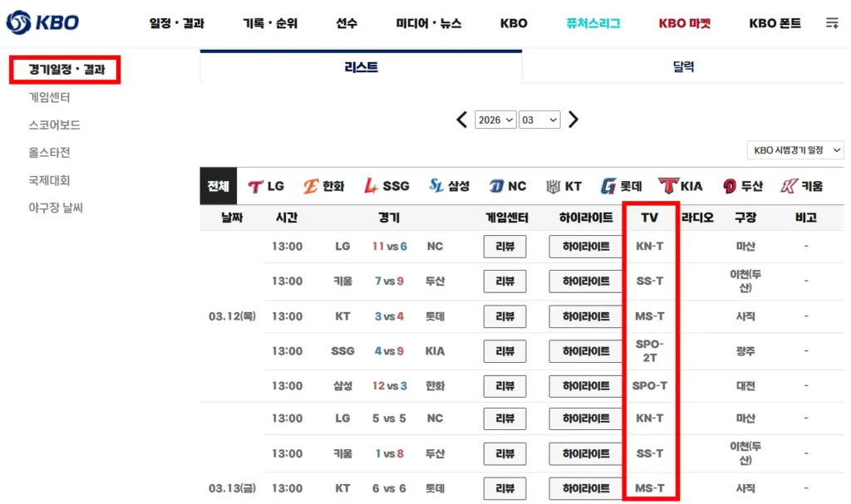This screenshot has height=504, width=851.
Task: Watch 하이라이트 for KT 6 vs 6 롯데
Action: click(586, 488)
